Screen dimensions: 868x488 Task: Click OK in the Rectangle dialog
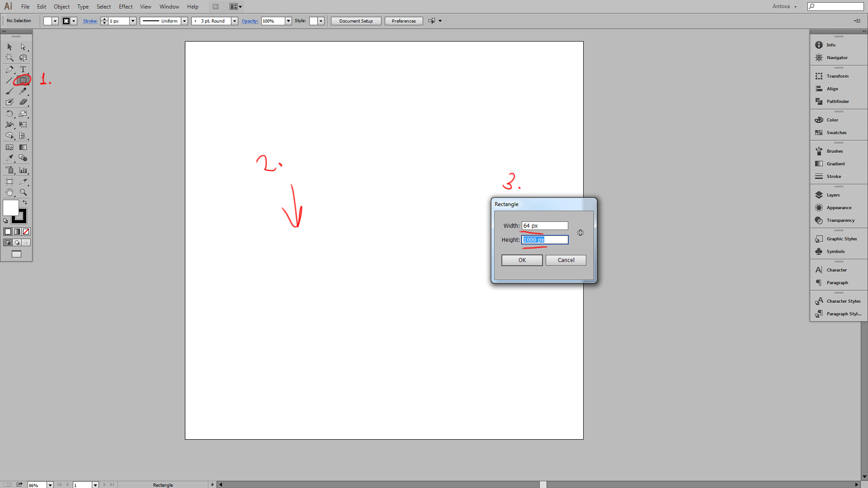[x=522, y=260]
